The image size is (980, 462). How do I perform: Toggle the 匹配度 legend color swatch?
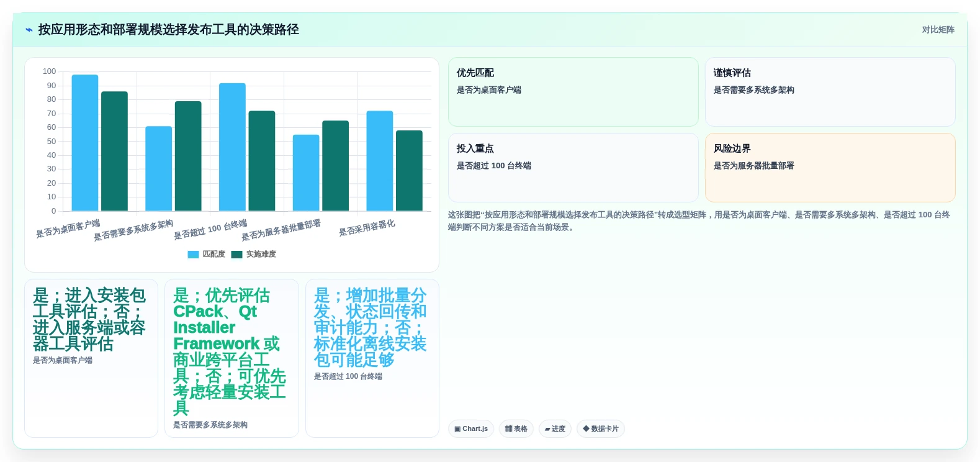pyautogui.click(x=193, y=255)
